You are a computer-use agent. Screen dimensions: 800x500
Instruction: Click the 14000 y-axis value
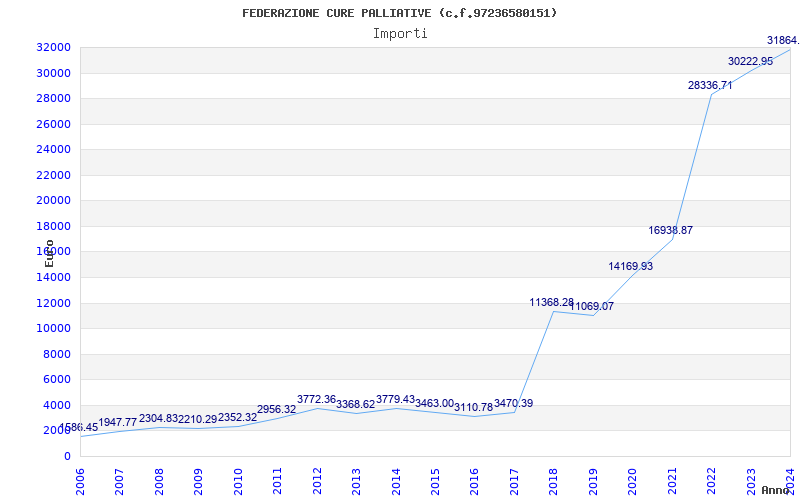click(53, 278)
